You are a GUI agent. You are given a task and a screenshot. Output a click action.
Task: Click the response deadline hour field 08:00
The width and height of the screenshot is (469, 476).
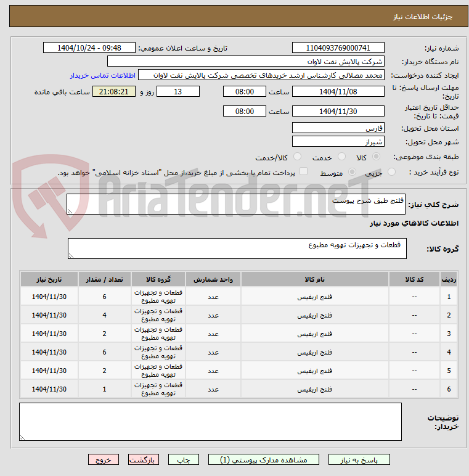pos(245,91)
